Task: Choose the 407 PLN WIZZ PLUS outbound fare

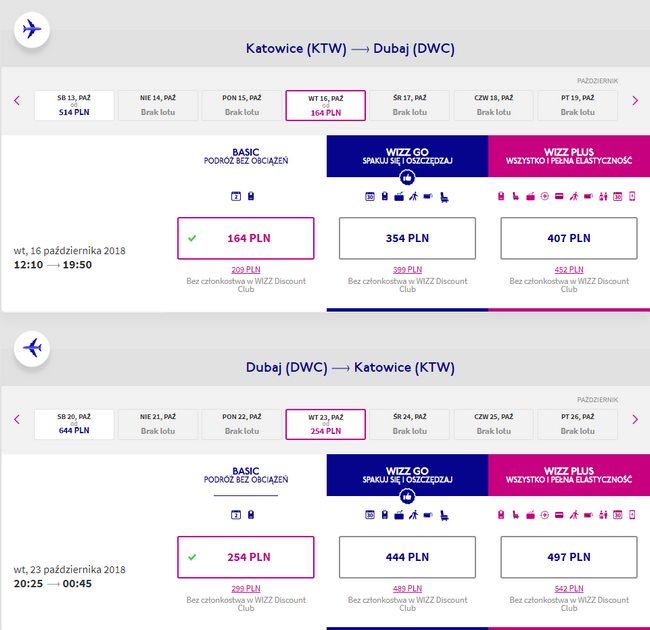Action: 568,238
